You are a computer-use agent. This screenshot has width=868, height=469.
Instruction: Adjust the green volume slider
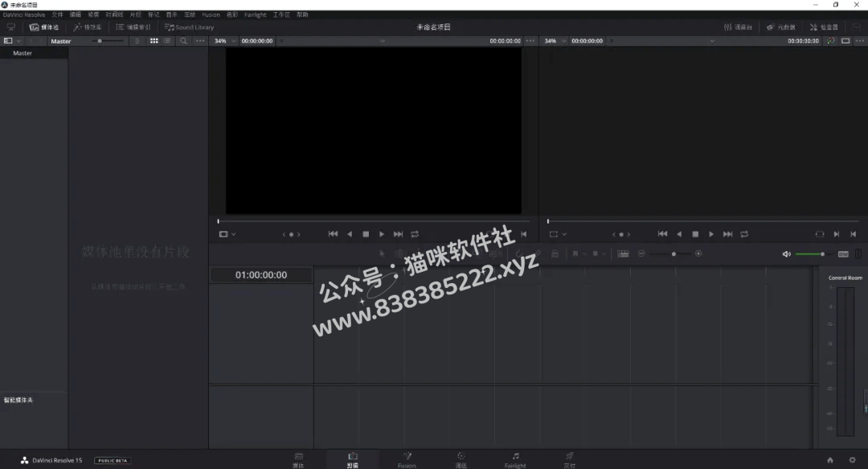(x=813, y=254)
